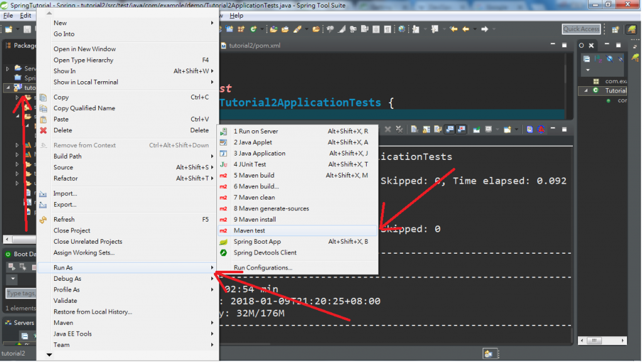The width and height of the screenshot is (644, 362).
Task: Click the Type tags filter field
Action: coord(21,293)
